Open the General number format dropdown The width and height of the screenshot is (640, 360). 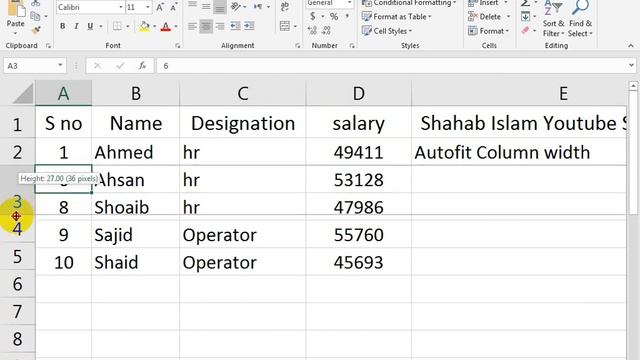click(349, 3)
